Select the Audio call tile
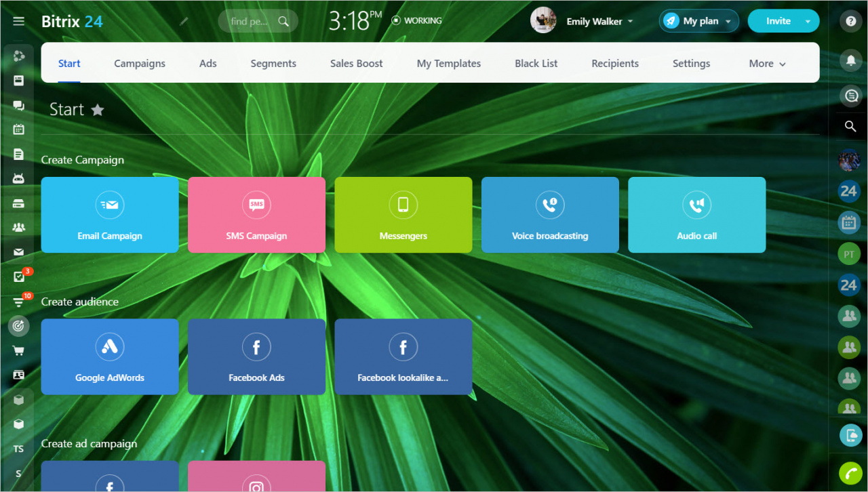Viewport: 868px width, 492px height. tap(697, 215)
